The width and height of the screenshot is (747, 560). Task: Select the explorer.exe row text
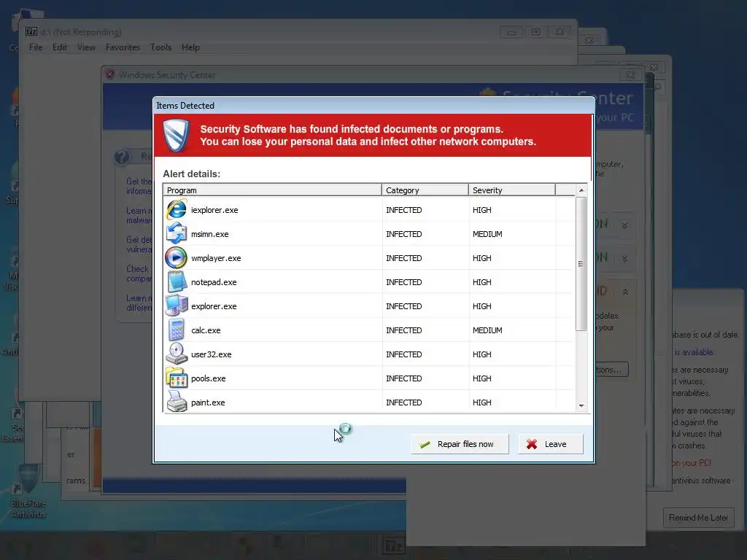click(214, 306)
